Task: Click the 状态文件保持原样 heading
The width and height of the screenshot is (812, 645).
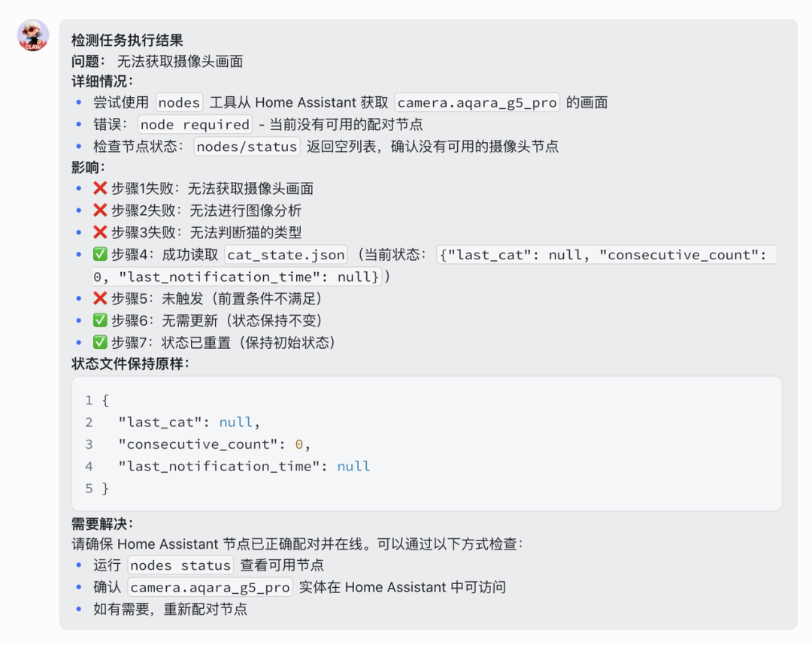Action: [x=131, y=364]
